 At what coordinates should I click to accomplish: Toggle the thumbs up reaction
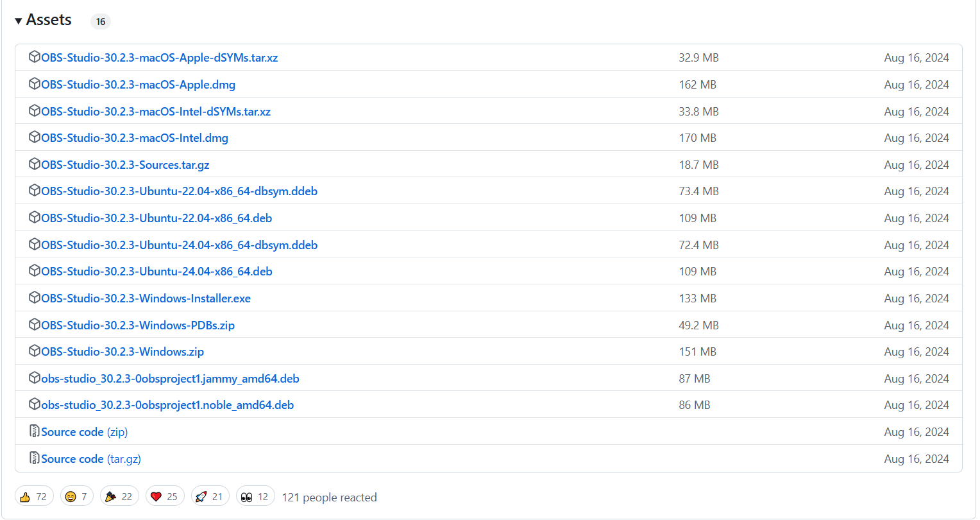[x=34, y=497]
